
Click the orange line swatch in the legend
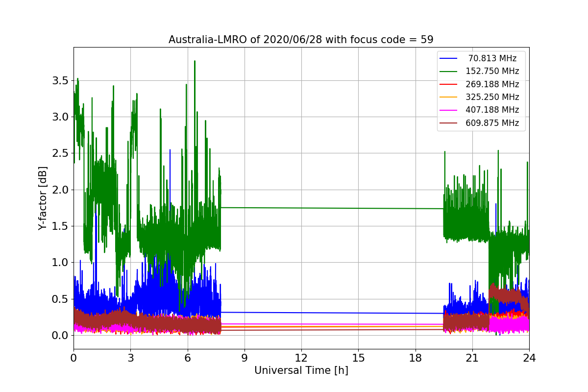click(x=449, y=98)
